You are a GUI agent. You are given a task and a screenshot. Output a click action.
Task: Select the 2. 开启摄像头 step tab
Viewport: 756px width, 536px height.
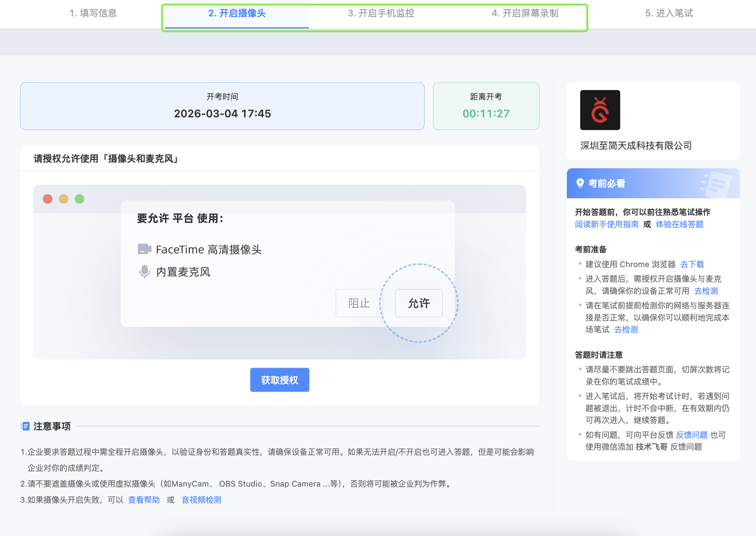click(x=237, y=13)
